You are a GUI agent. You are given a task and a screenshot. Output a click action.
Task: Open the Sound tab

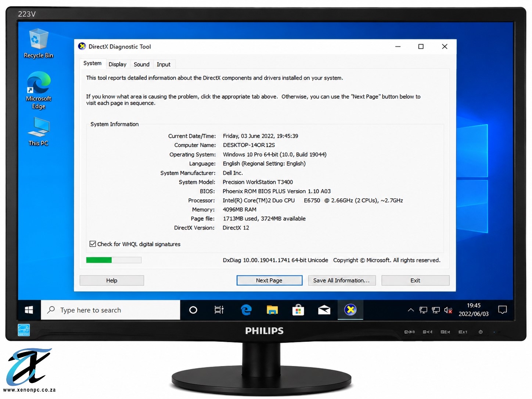coord(141,64)
